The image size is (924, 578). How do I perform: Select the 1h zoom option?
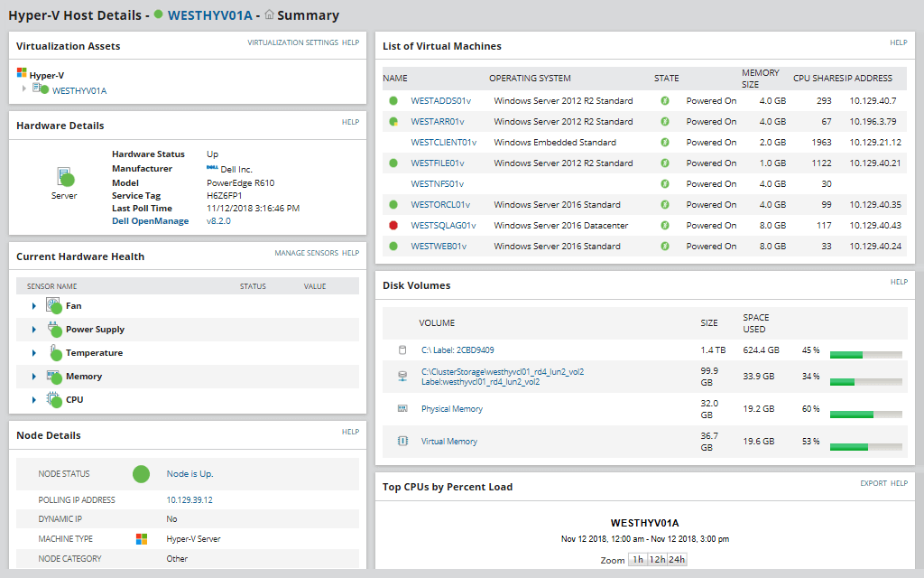point(637,560)
